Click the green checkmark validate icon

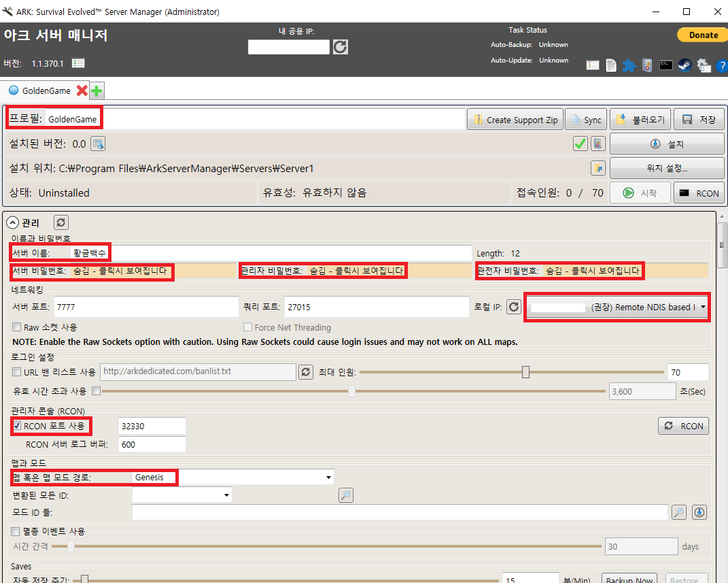(580, 144)
